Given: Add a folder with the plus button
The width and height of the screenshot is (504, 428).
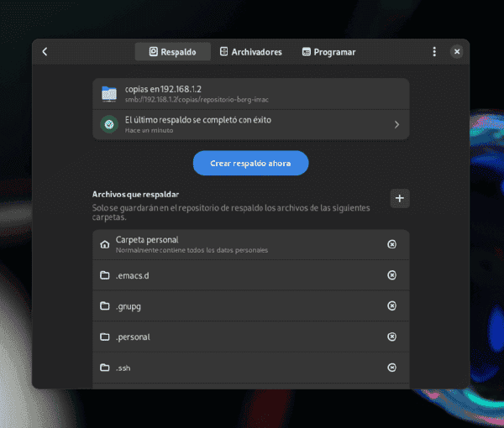Looking at the screenshot, I should point(400,198).
